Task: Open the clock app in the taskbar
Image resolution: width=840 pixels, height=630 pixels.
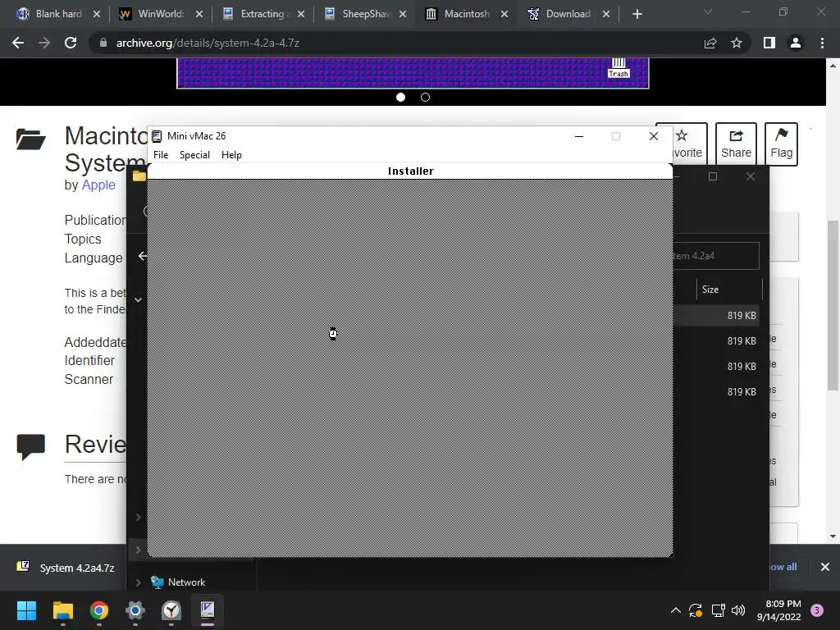Action: pyautogui.click(x=171, y=610)
